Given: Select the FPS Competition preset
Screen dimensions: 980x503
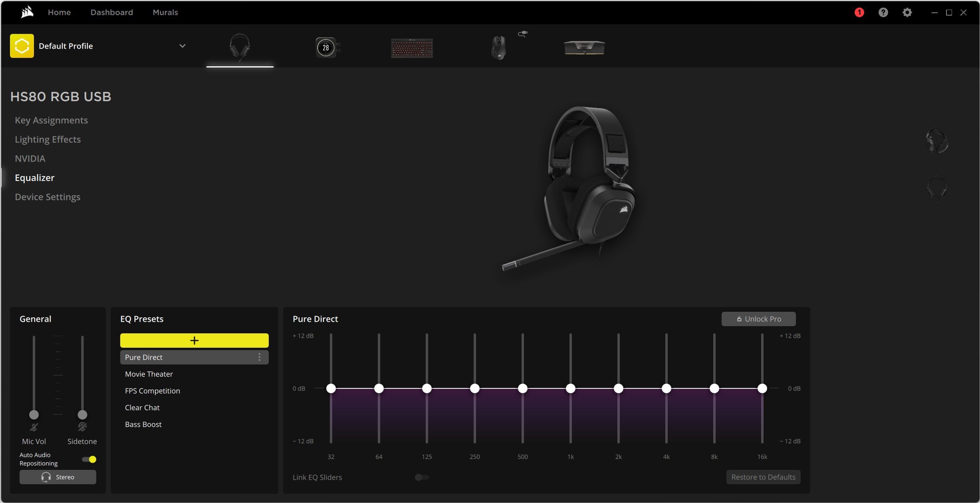Looking at the screenshot, I should click(194, 391).
